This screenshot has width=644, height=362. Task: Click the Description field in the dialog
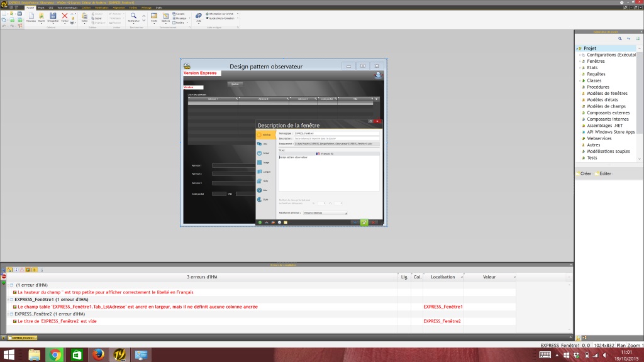pos(336,139)
